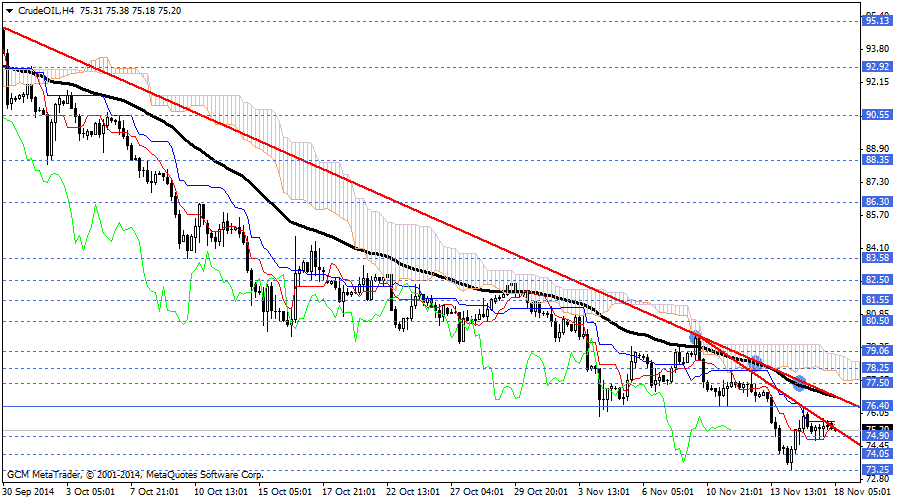Click the 90.55 price level tag
The height and width of the screenshot is (500, 900).
click(878, 115)
